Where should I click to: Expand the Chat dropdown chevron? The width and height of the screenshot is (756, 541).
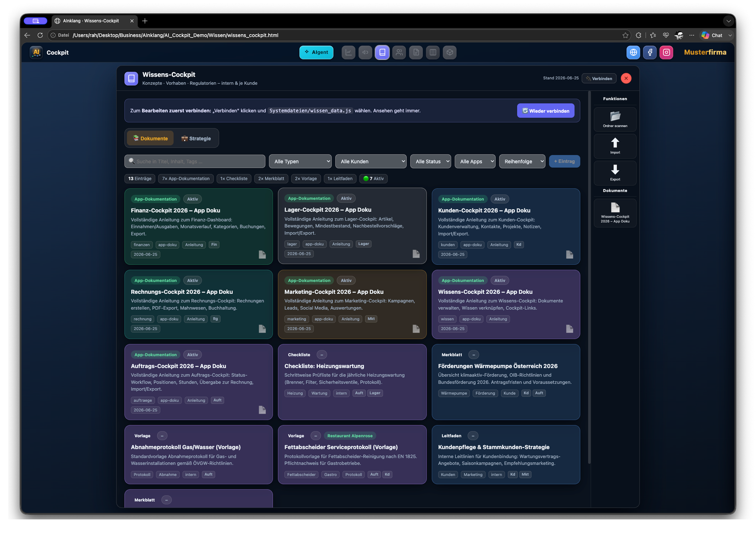(730, 35)
